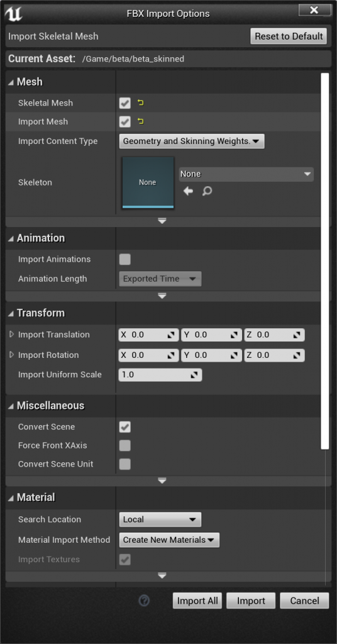Click the Skeleton None thumbnail
The image size is (337, 644).
tap(148, 182)
